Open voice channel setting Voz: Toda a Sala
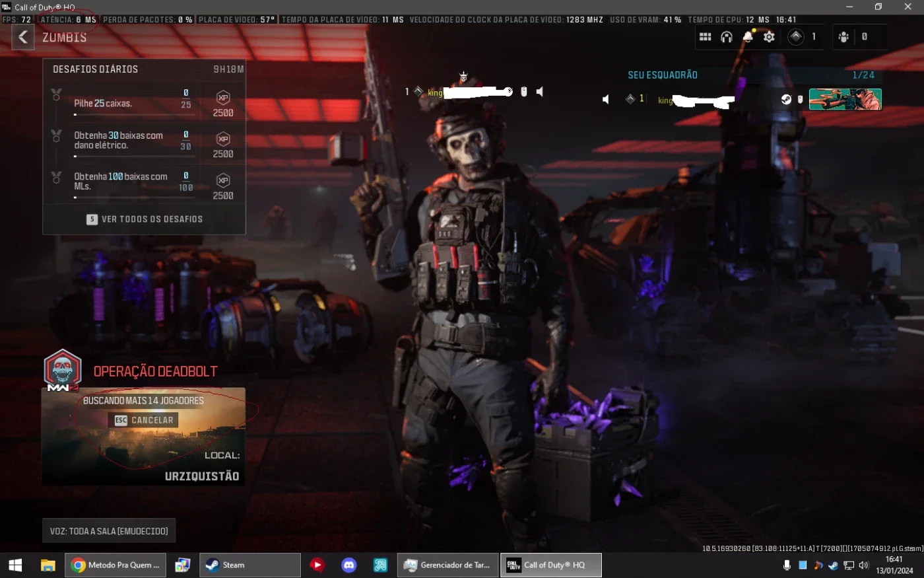The image size is (924, 578). (109, 531)
